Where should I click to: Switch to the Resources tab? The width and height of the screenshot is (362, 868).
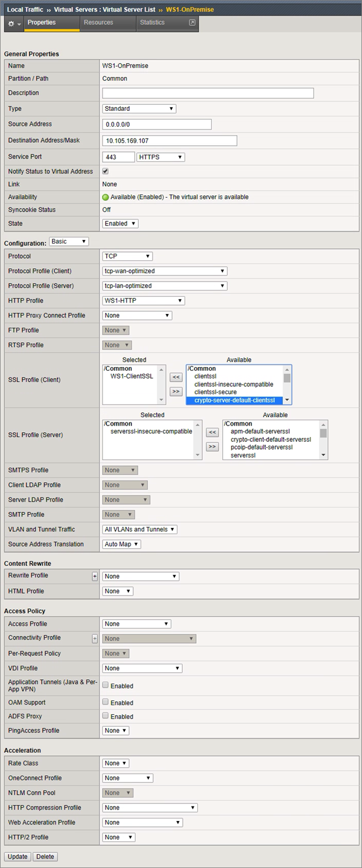(98, 23)
